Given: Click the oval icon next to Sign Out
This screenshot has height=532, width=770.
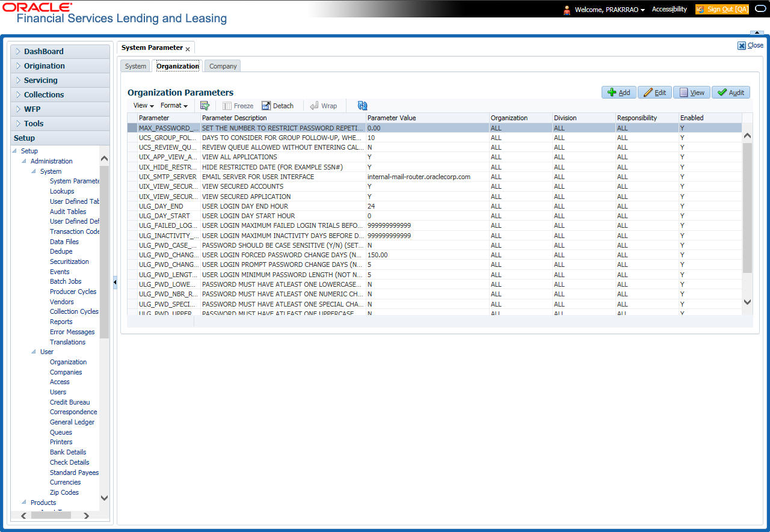Looking at the screenshot, I should pos(759,9).
